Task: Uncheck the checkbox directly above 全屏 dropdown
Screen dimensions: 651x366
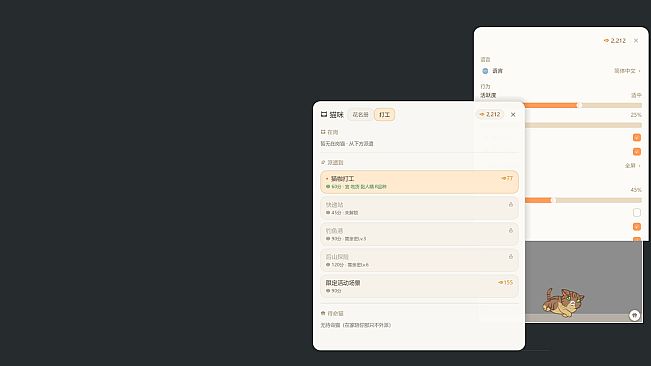Action: [636, 151]
